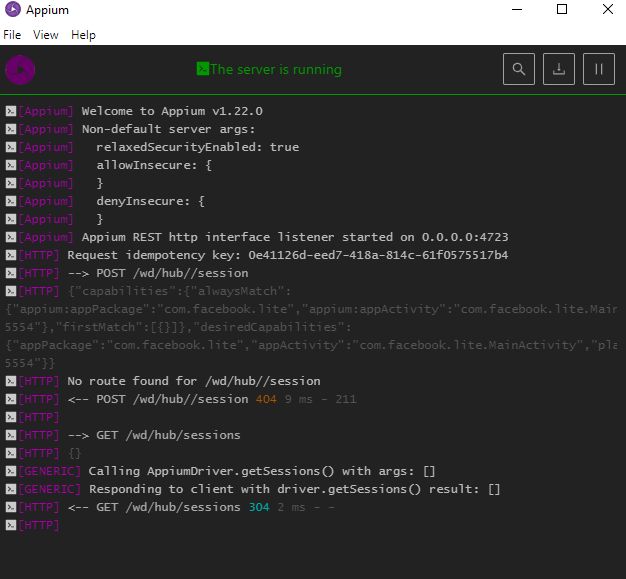Click 'The server is running' status text
Viewport: 626px width, 579px height.
pos(276,69)
